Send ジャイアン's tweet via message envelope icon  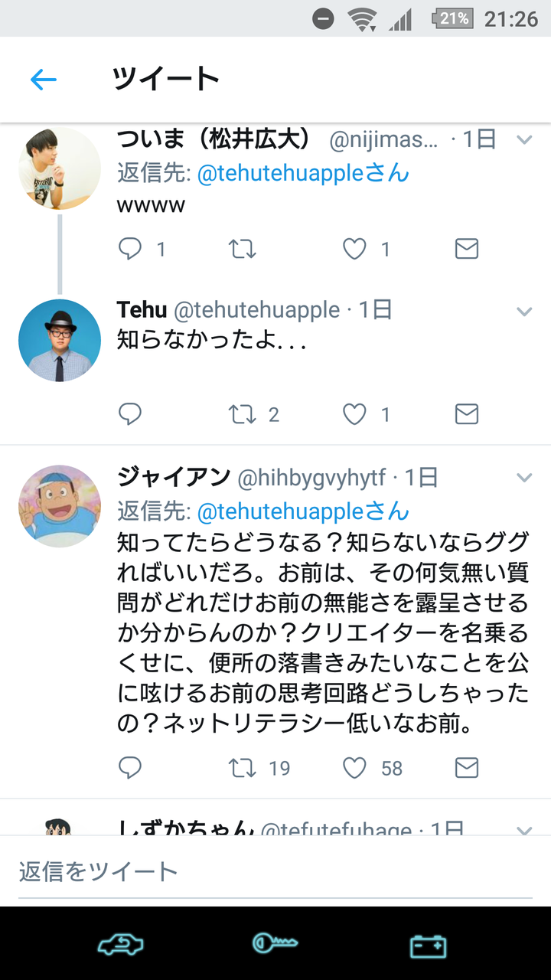click(466, 768)
